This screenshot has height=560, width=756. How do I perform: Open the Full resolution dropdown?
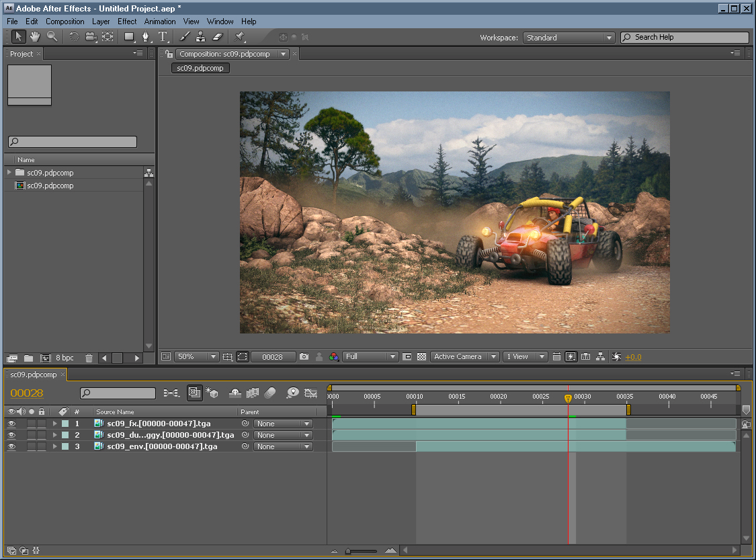(370, 357)
